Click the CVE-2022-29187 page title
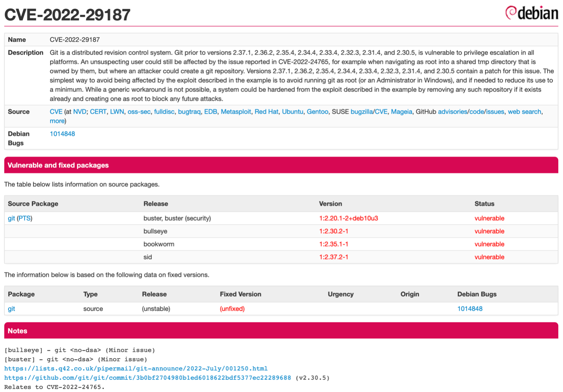 (x=68, y=15)
